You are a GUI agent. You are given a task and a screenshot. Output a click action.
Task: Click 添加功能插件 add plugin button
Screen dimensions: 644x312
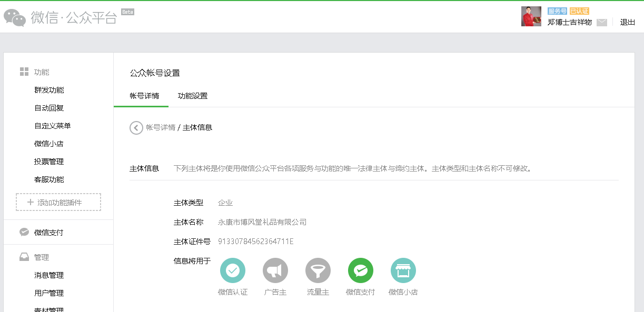[x=58, y=202]
